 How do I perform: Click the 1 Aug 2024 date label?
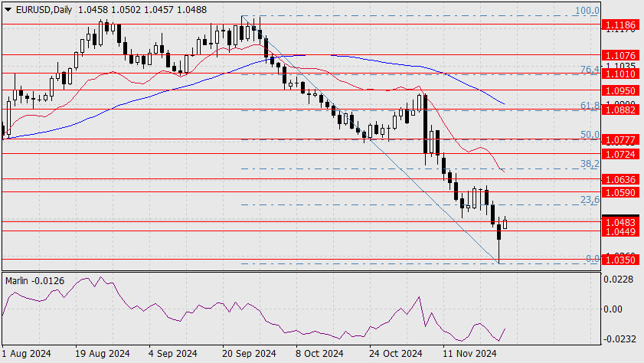pos(26,354)
